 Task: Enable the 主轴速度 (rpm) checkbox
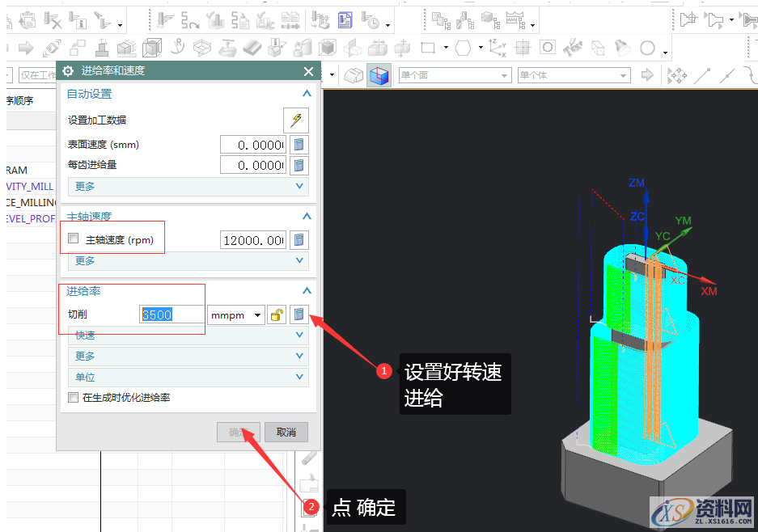pyautogui.click(x=74, y=239)
